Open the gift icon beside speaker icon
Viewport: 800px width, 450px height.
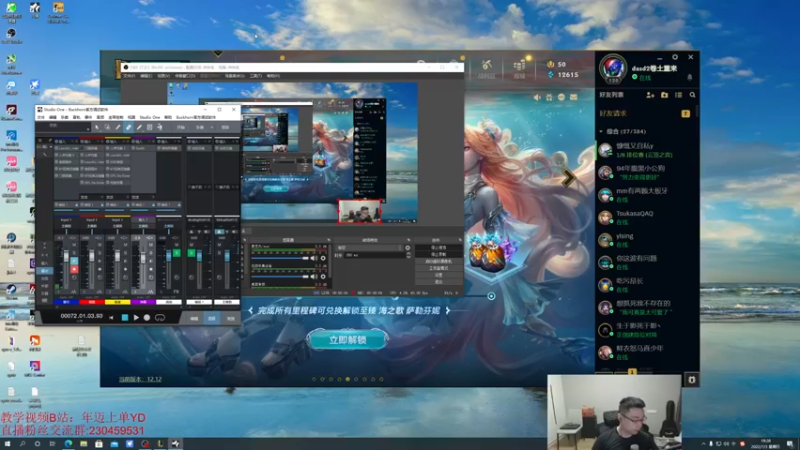[x=549, y=97]
